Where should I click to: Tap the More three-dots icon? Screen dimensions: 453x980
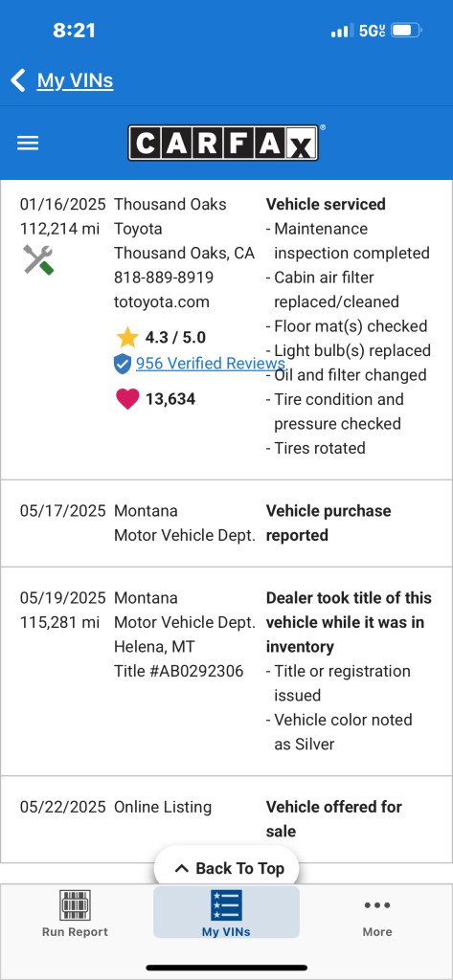377,905
